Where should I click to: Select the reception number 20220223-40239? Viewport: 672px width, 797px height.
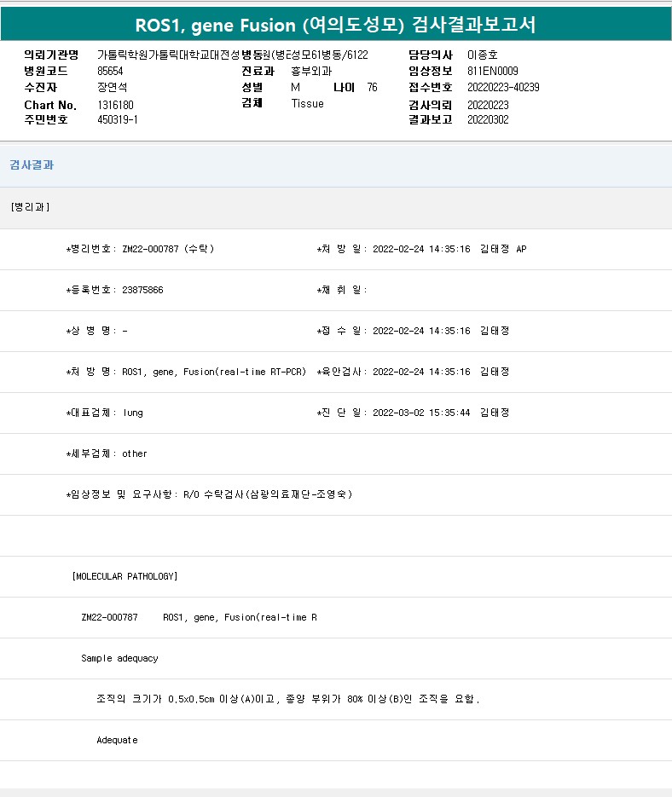point(503,87)
